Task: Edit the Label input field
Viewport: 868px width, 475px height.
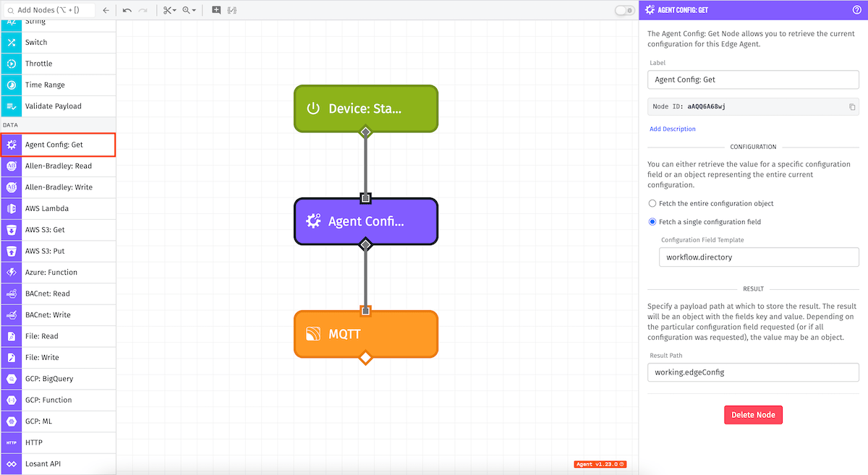Action: point(753,80)
